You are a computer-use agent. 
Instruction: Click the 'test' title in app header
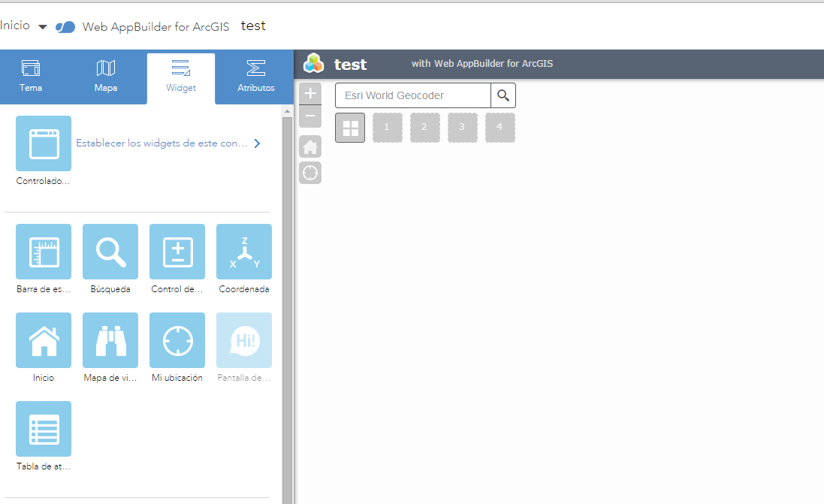[351, 65]
